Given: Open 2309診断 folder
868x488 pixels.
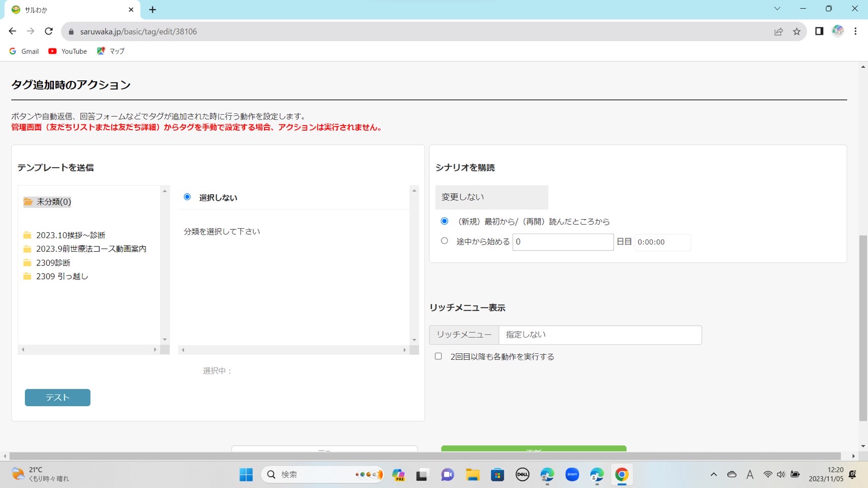Looking at the screenshot, I should coord(47,263).
